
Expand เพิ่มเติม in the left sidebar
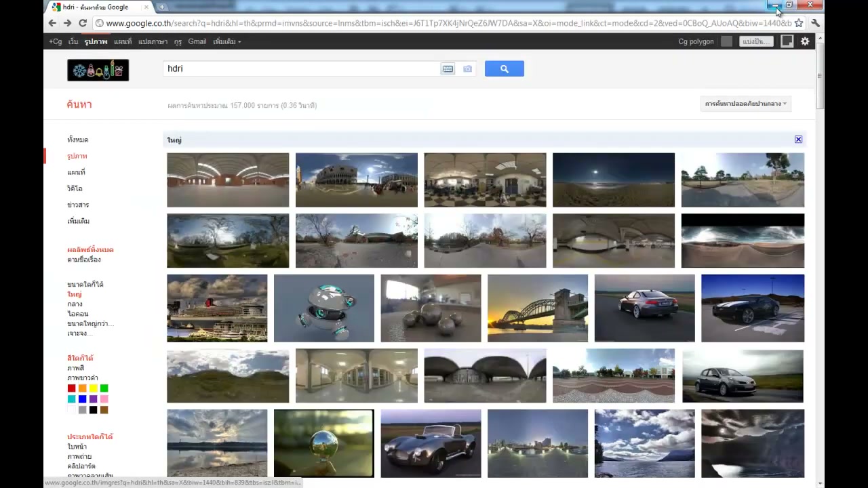click(x=78, y=221)
